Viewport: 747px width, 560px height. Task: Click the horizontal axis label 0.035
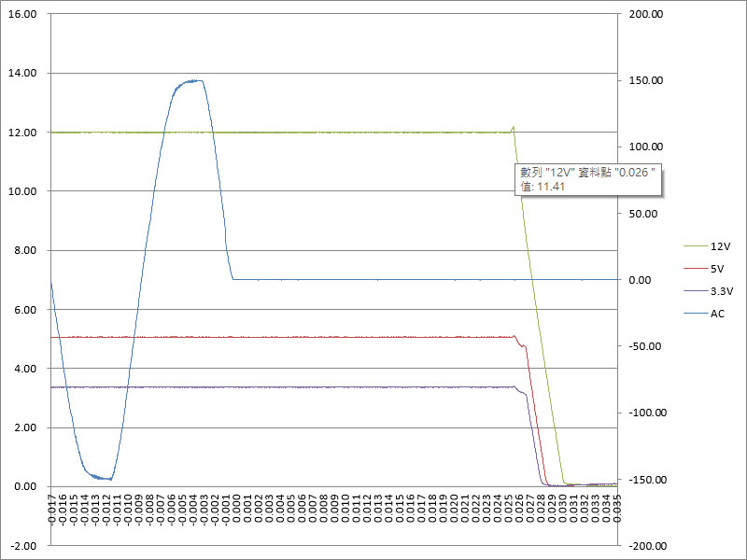tap(617, 508)
